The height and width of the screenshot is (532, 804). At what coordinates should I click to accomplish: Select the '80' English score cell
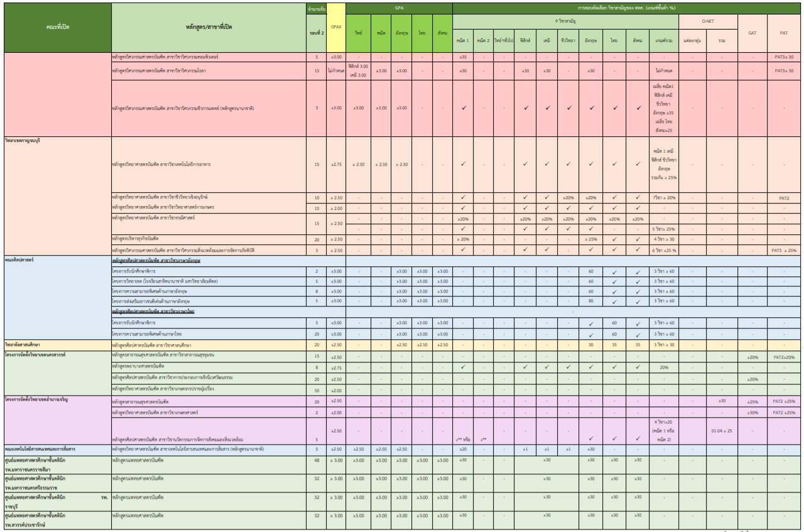point(591,301)
